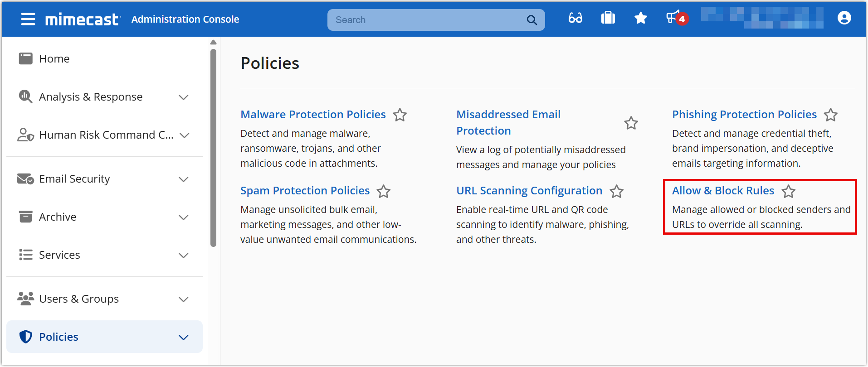Click the Services list icon
Viewport: 868px width, 367px height.
(x=26, y=255)
